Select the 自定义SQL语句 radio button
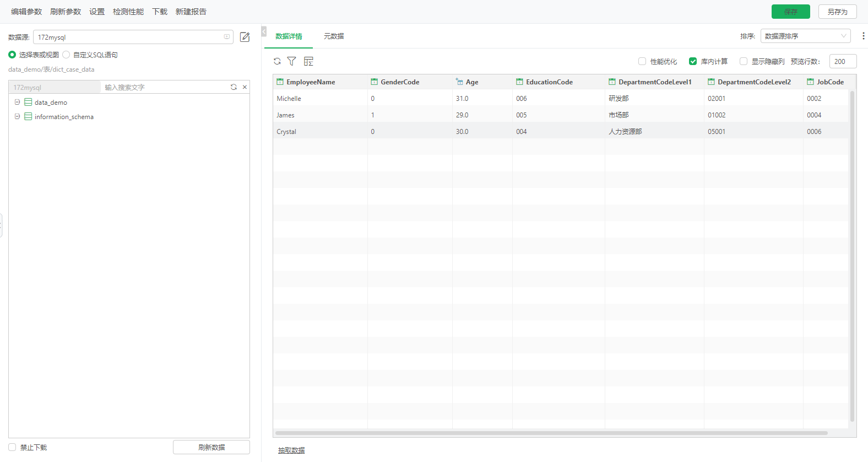This screenshot has width=868, height=462. tap(67, 55)
